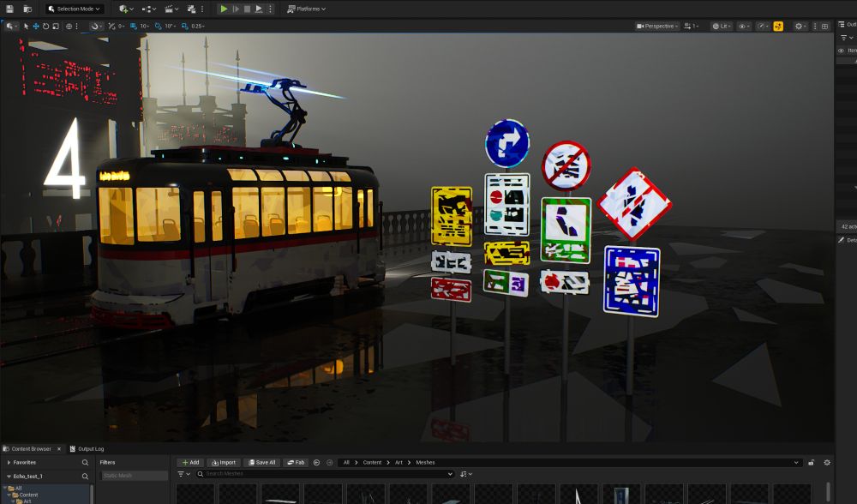This screenshot has width=857, height=504.
Task: Activate the Scale gizmo tool
Action: tap(56, 27)
